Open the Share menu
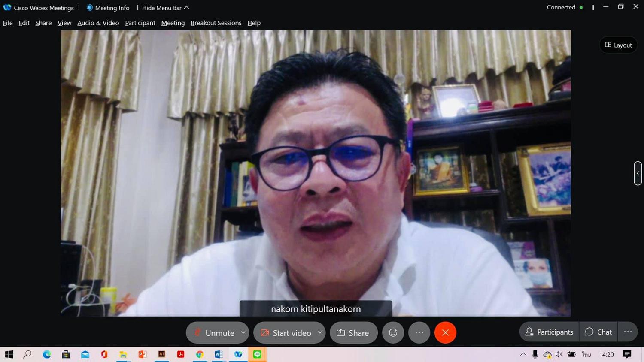 (x=43, y=23)
